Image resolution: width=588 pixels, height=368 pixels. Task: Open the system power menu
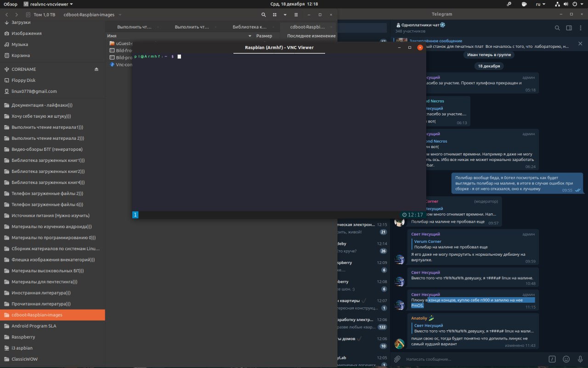point(577,4)
